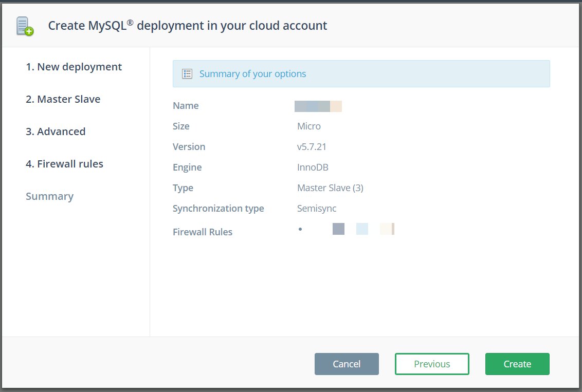The width and height of the screenshot is (582, 392).
Task: Click the Semisync value
Action: point(317,209)
